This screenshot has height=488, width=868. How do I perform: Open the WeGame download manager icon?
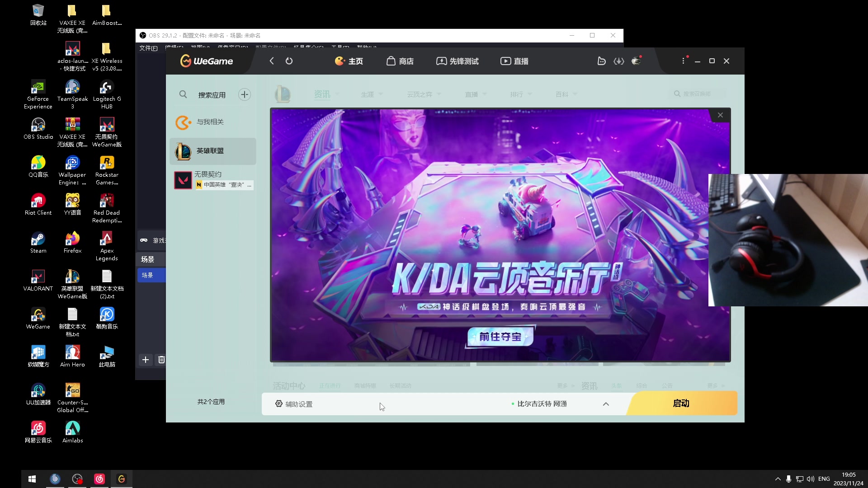[619, 61]
